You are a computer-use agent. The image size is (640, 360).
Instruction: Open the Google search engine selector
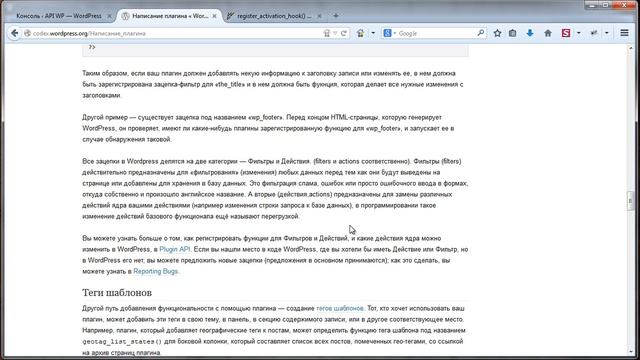point(390,33)
